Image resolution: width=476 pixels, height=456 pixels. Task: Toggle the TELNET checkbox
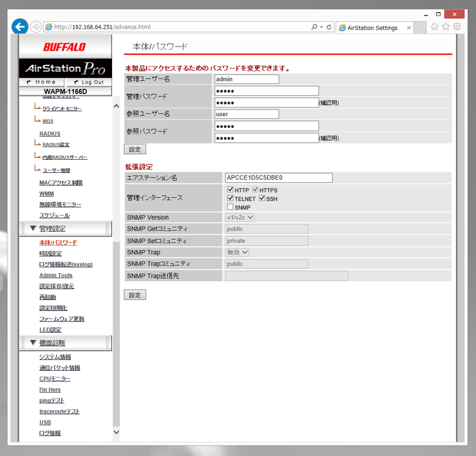pos(230,199)
